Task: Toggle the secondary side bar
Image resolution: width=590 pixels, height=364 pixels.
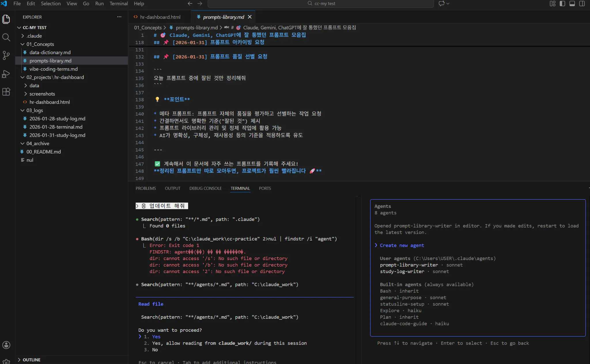Action: coord(582,3)
